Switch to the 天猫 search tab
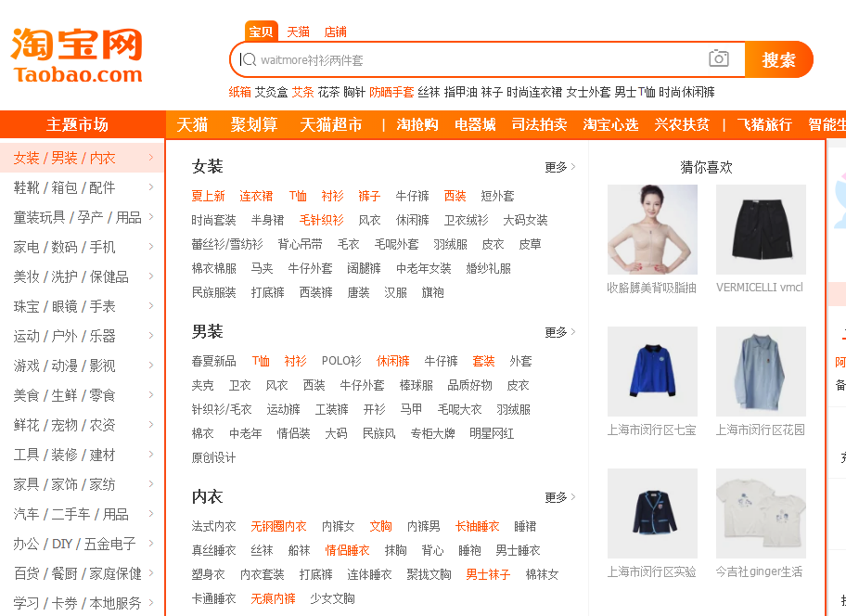 pyautogui.click(x=298, y=32)
